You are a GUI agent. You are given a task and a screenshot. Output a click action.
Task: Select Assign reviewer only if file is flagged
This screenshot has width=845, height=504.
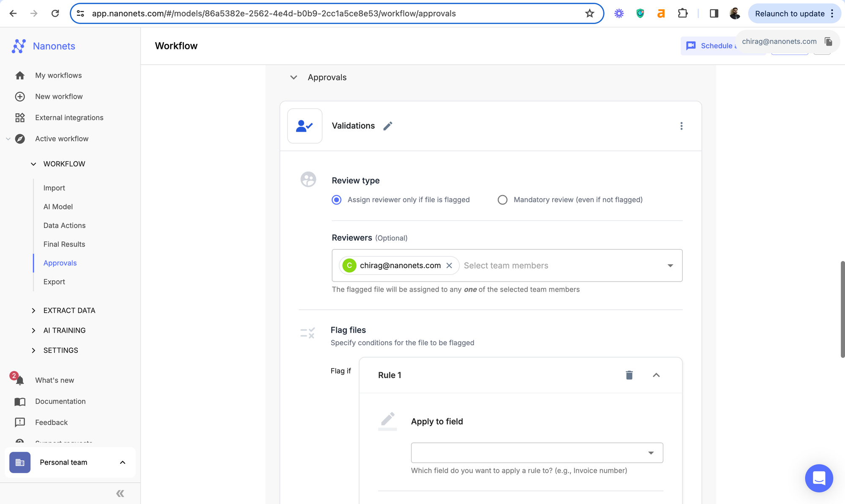point(336,200)
